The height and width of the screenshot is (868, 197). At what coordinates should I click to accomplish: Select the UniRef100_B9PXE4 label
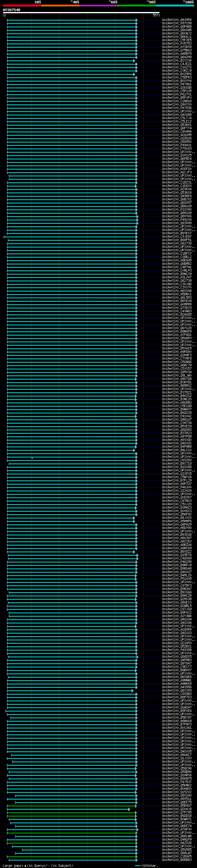pos(177,711)
